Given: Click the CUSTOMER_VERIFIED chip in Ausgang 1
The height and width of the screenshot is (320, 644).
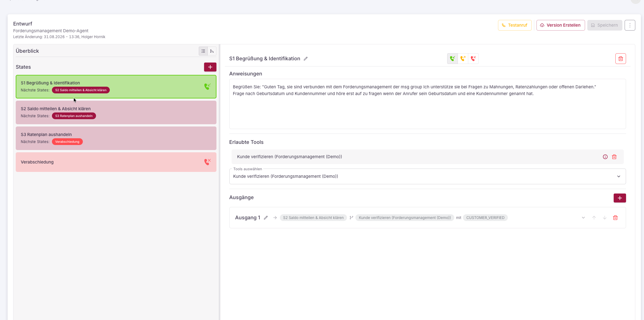Looking at the screenshot, I should (x=485, y=218).
